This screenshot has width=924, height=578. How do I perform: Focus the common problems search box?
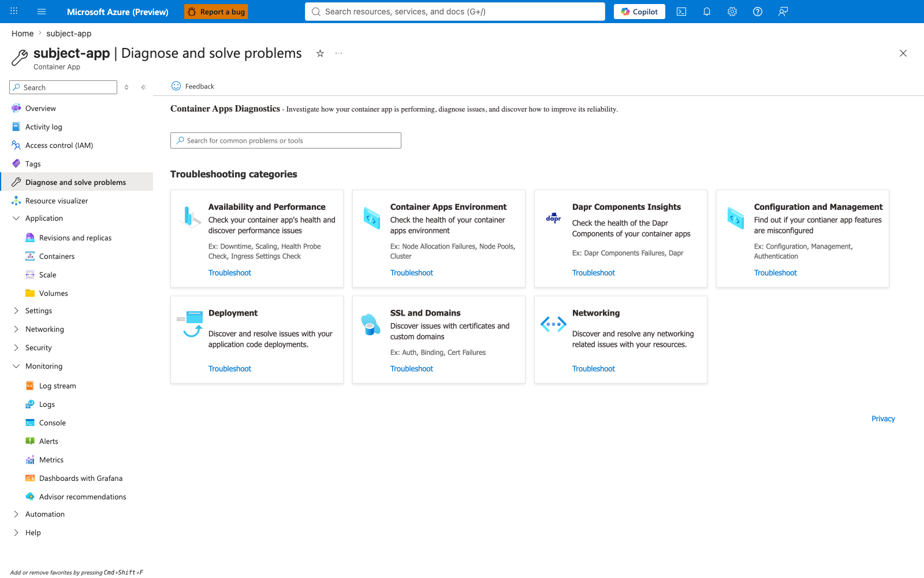(286, 140)
